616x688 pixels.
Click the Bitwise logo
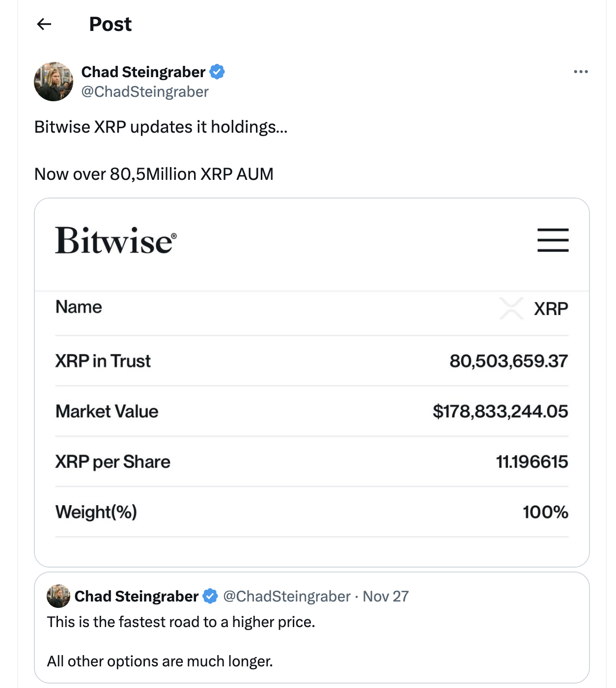click(115, 241)
